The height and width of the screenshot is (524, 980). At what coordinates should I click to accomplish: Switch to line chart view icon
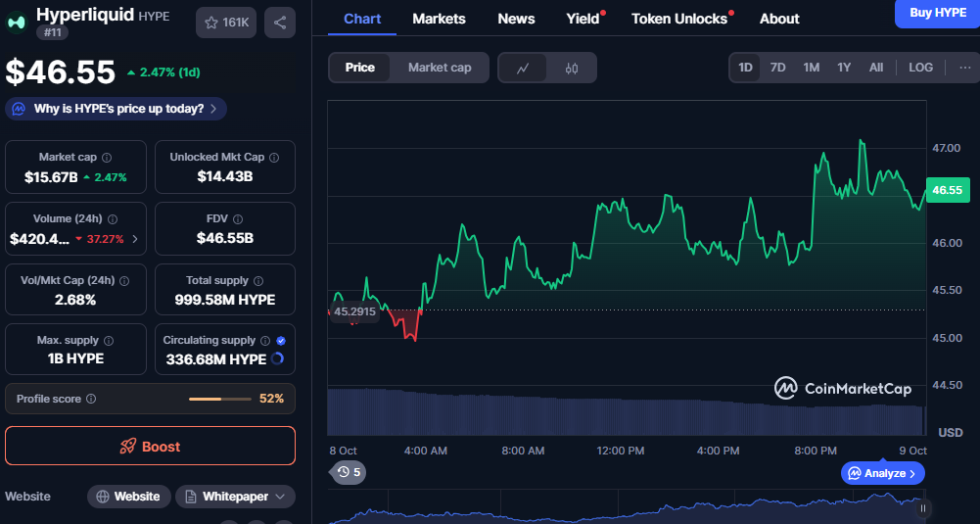coord(523,68)
